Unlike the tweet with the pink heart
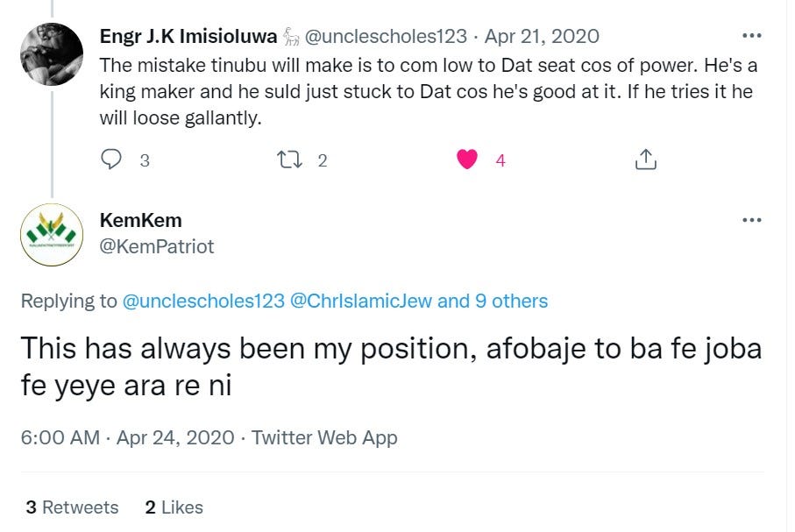This screenshot has width=795, height=532. point(468,160)
